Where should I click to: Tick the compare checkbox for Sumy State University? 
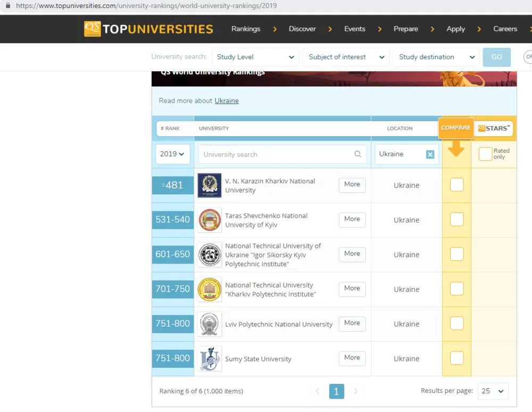tap(456, 358)
